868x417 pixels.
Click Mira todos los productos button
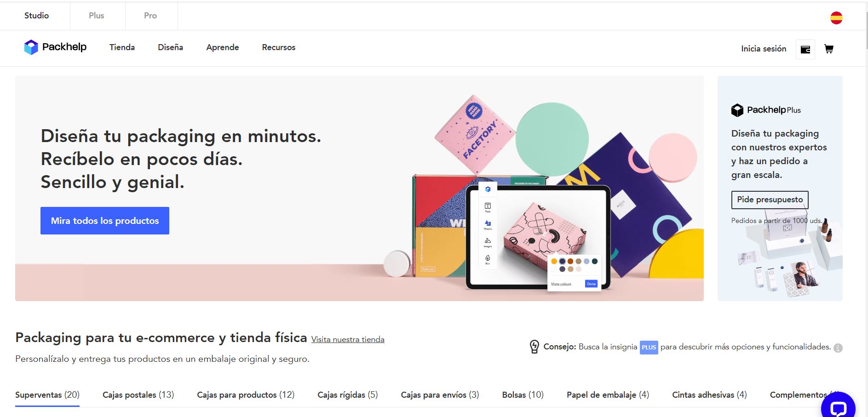click(x=105, y=221)
